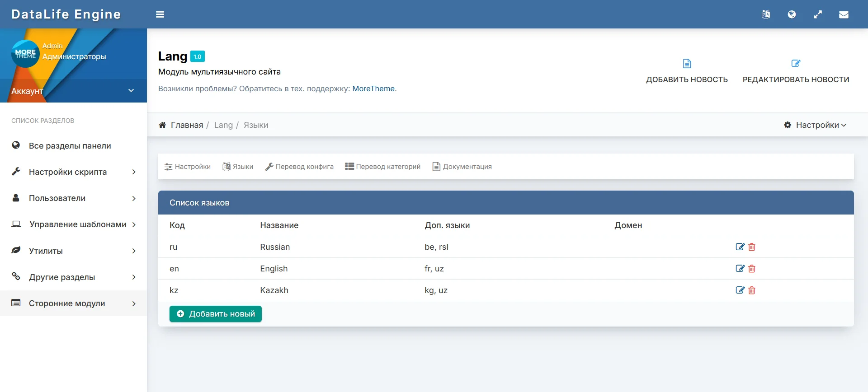The height and width of the screenshot is (392, 868).
Task: Follow the MoreTheme support link
Action: (373, 89)
